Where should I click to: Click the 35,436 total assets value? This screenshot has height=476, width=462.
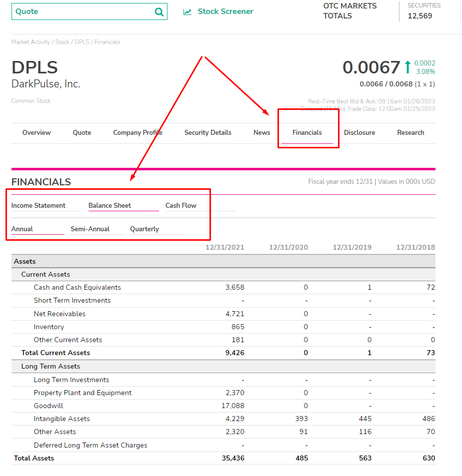pyautogui.click(x=233, y=459)
